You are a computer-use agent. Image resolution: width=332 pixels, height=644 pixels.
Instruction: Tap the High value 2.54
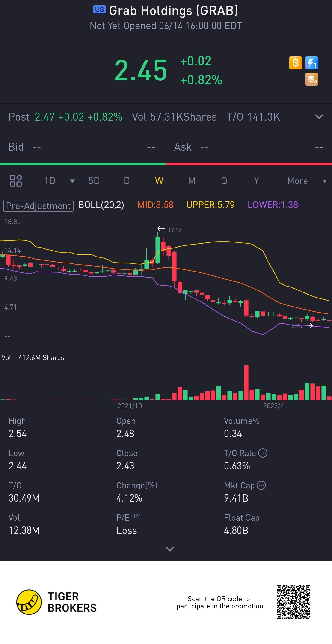pyautogui.click(x=18, y=434)
